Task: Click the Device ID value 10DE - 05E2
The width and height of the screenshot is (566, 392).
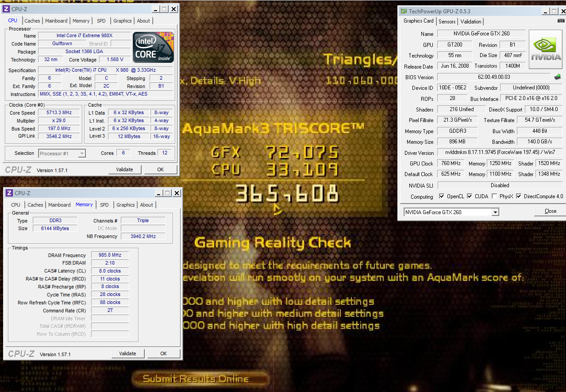Action: click(x=452, y=88)
